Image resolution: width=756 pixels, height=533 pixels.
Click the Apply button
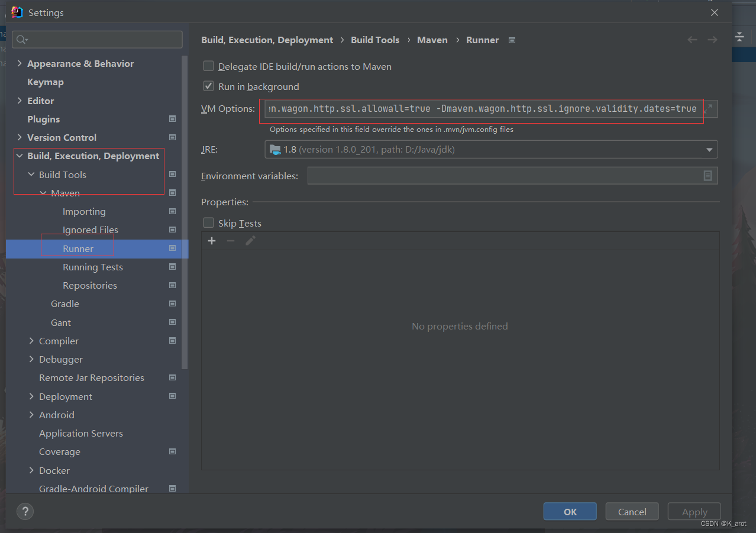[694, 512]
